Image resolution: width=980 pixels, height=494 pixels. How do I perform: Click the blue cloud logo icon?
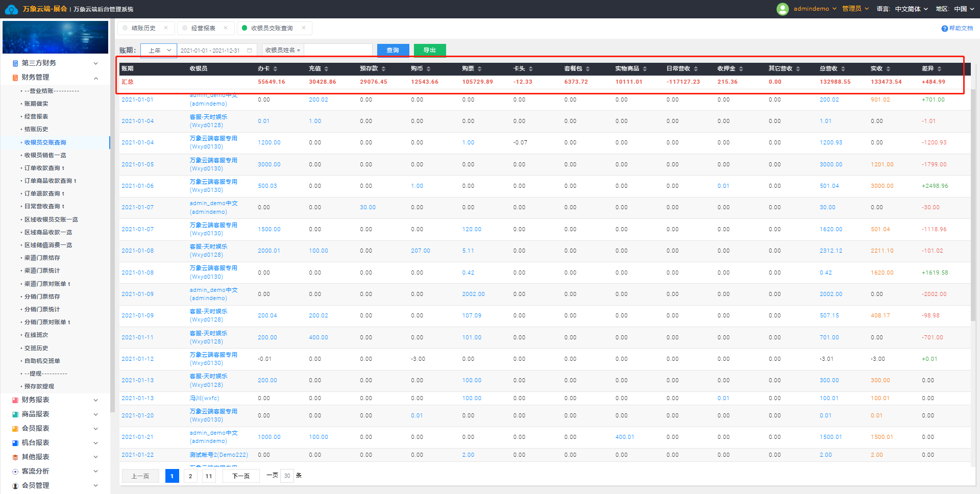pyautogui.click(x=11, y=9)
